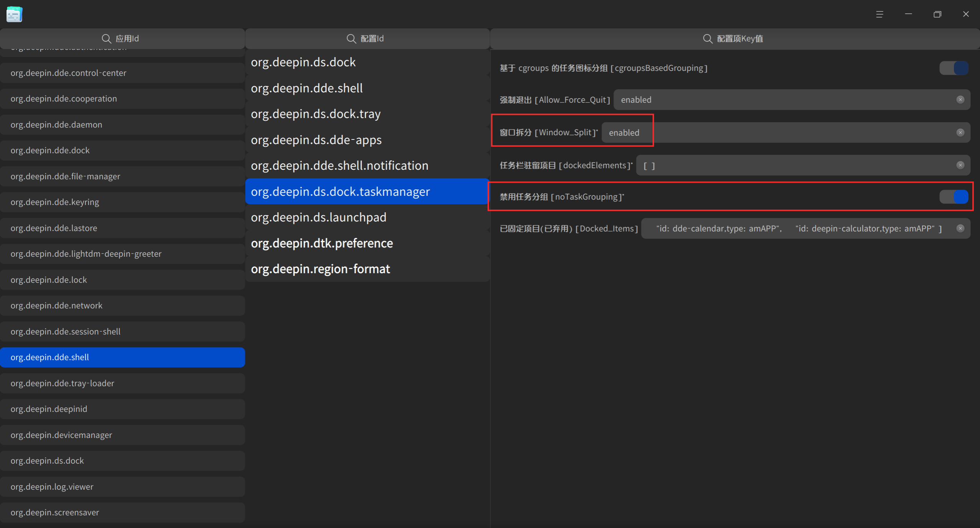Open the hamburger menu in title bar
The height and width of the screenshot is (528, 980).
tap(880, 15)
